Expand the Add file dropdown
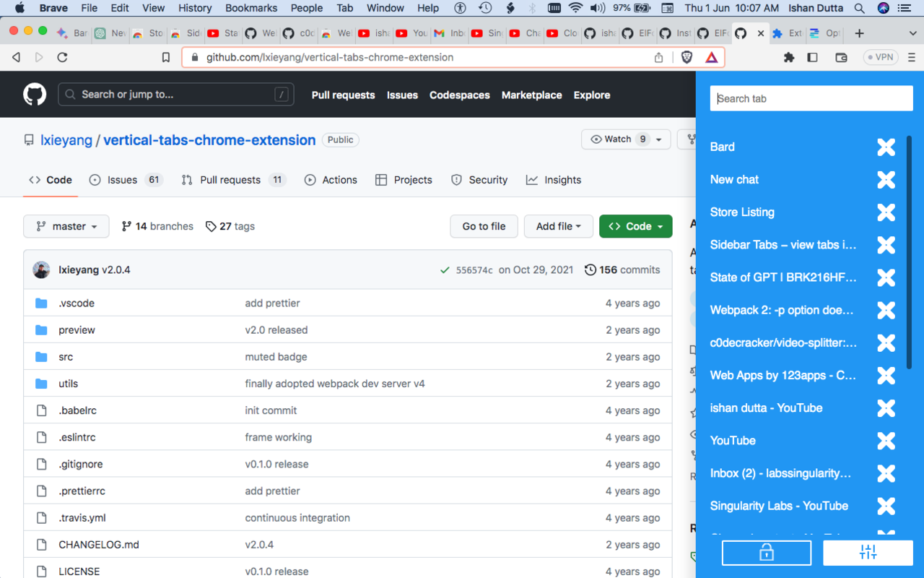 558,226
